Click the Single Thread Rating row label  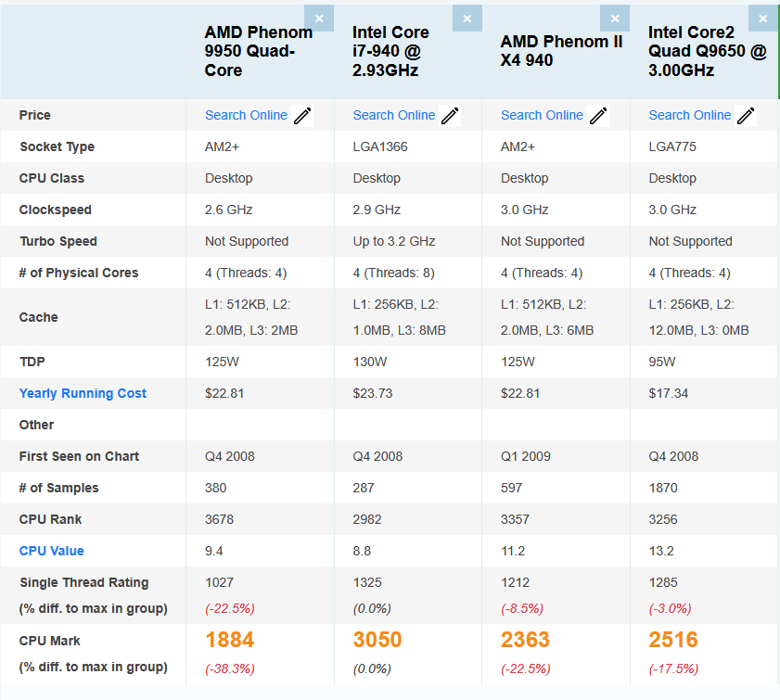click(x=84, y=582)
